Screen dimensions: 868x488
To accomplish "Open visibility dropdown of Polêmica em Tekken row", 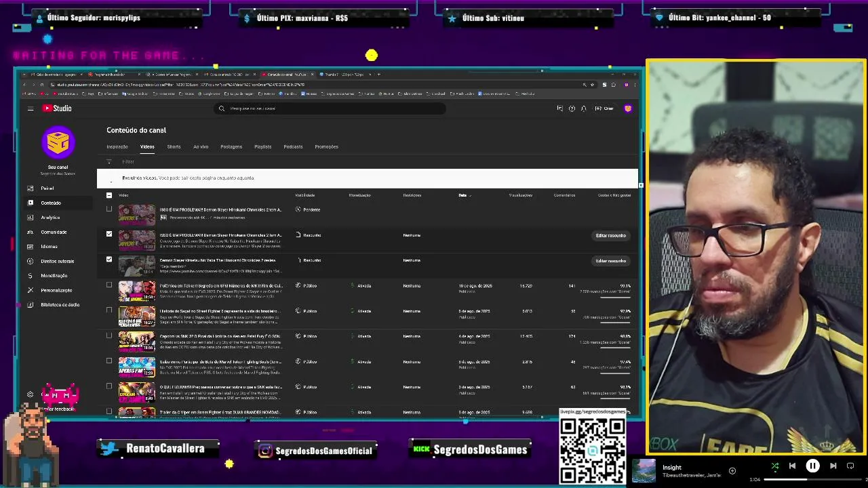I will pyautogui.click(x=307, y=286).
